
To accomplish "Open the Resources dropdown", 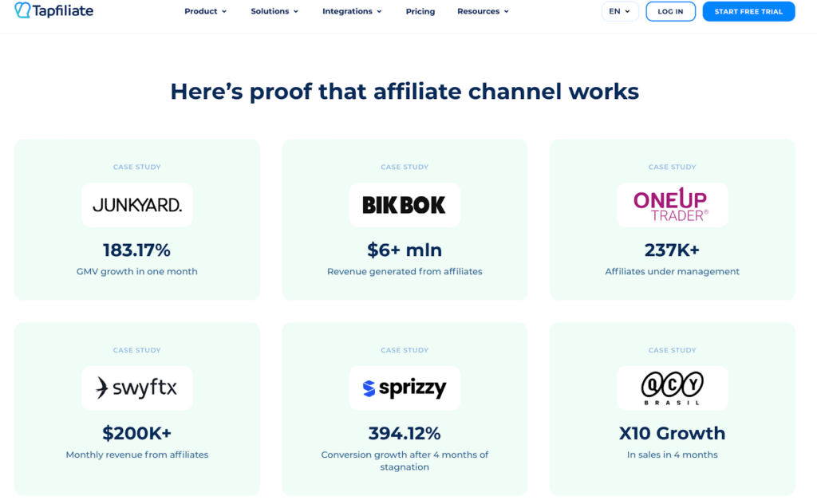I will point(483,11).
